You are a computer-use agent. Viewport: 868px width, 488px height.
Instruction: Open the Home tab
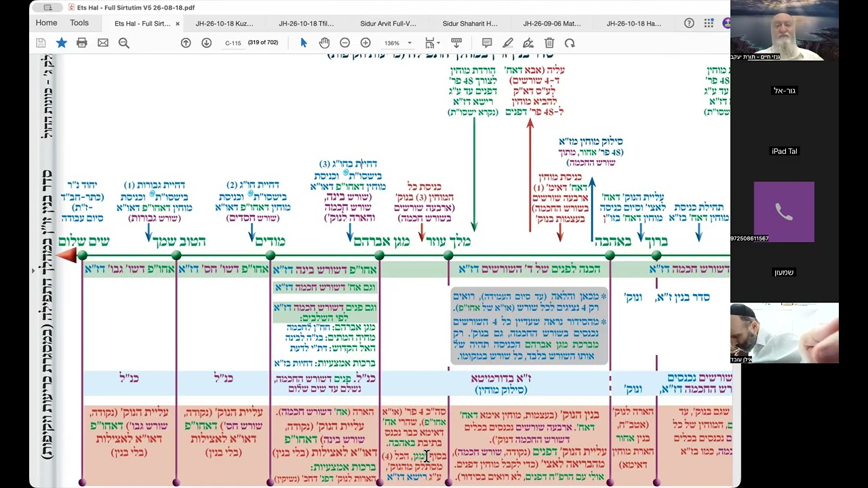(46, 23)
